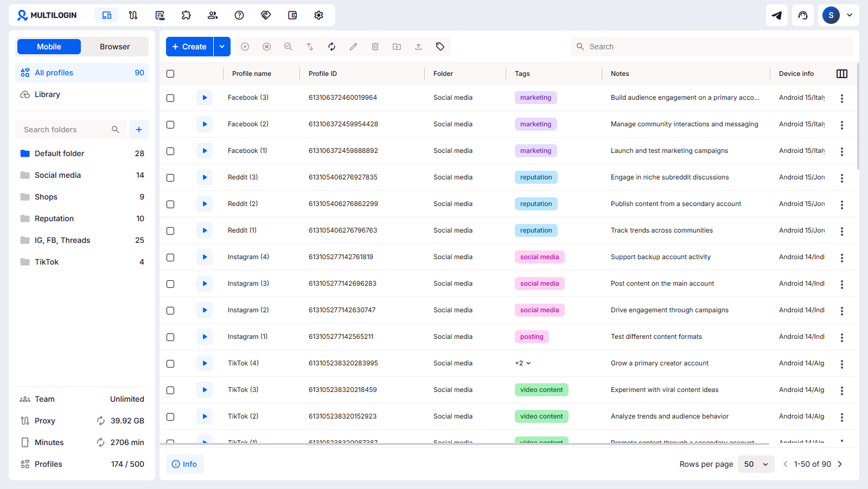This screenshot has height=489, width=868.
Task: Tick the checkbox for Facebook (3) row
Action: (170, 98)
